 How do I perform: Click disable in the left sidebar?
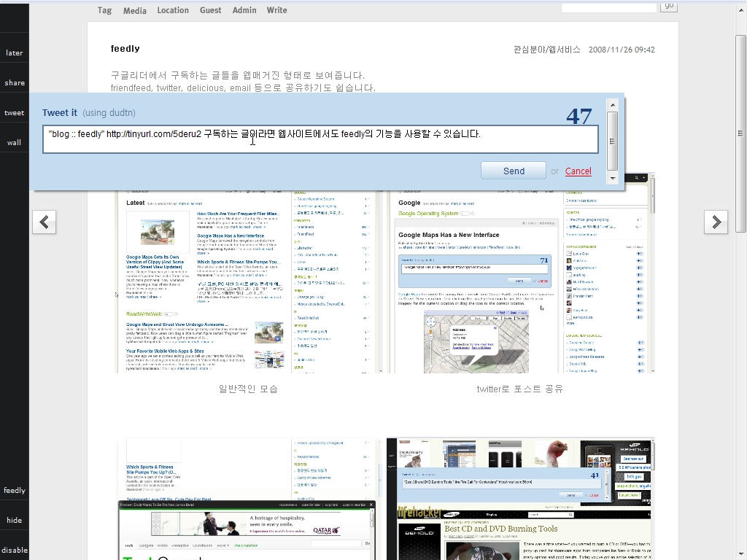coord(15,550)
